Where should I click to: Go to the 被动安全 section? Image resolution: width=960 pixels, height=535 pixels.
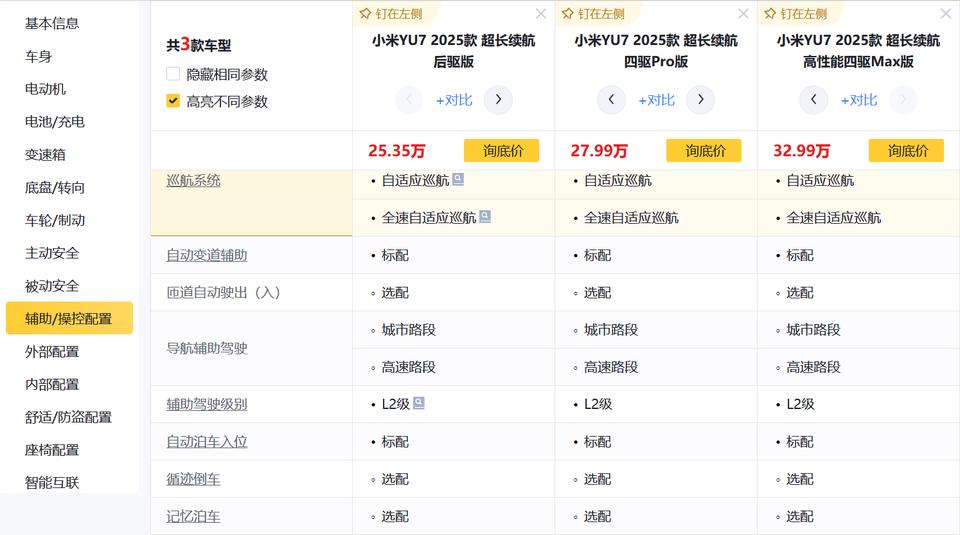coord(52,286)
